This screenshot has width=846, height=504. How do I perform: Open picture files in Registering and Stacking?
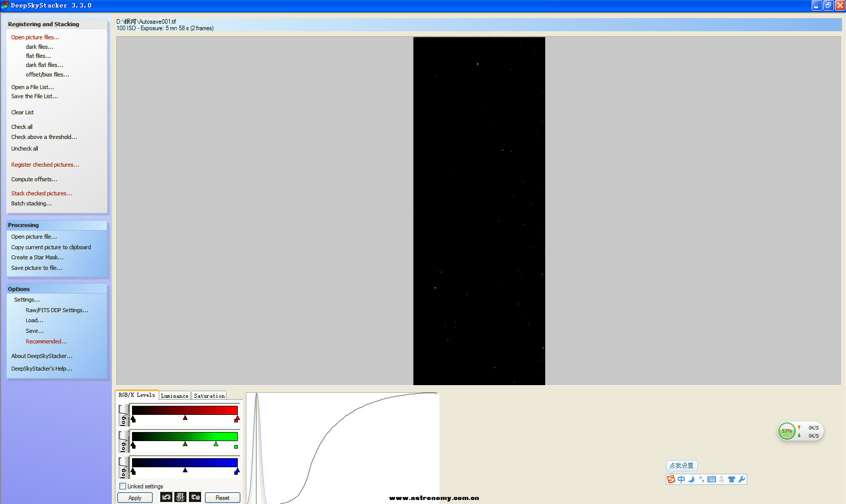point(35,37)
